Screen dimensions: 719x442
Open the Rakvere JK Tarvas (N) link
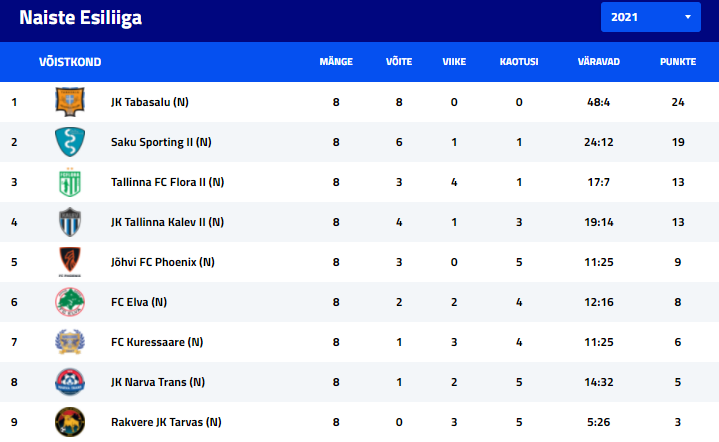click(x=166, y=422)
